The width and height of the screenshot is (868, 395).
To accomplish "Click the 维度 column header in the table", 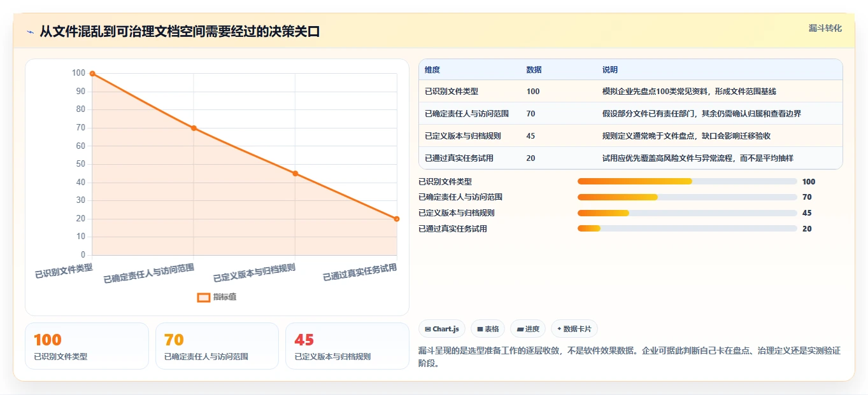I will click(x=432, y=70).
